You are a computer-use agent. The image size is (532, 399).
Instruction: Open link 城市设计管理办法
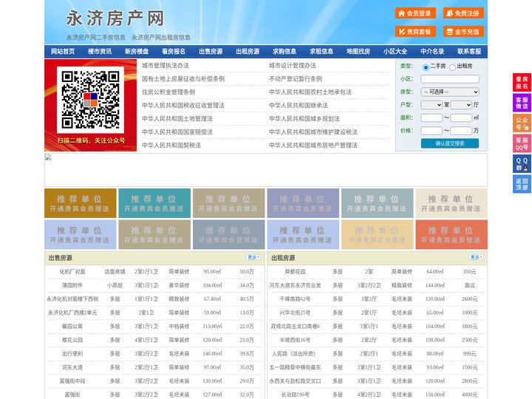pos(293,66)
